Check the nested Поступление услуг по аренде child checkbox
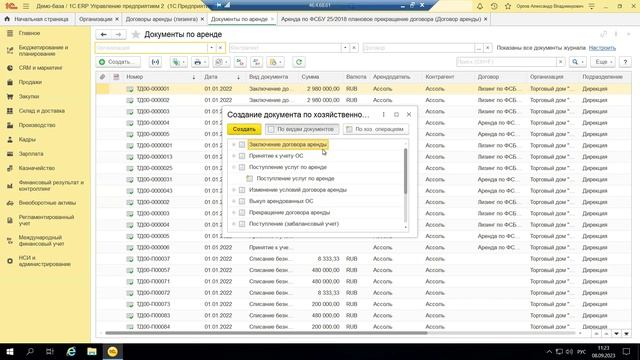 pos(249,178)
